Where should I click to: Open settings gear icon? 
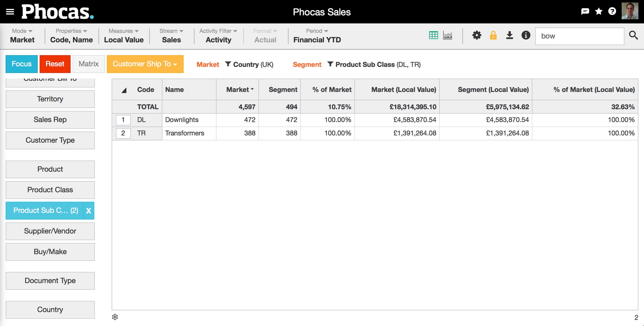coord(477,35)
